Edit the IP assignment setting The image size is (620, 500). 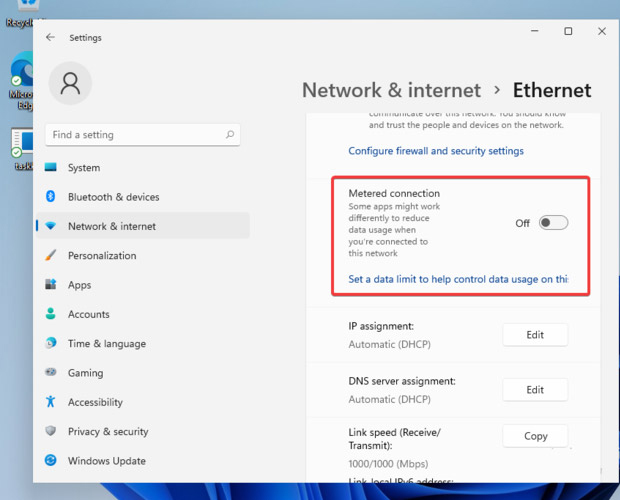click(x=535, y=335)
